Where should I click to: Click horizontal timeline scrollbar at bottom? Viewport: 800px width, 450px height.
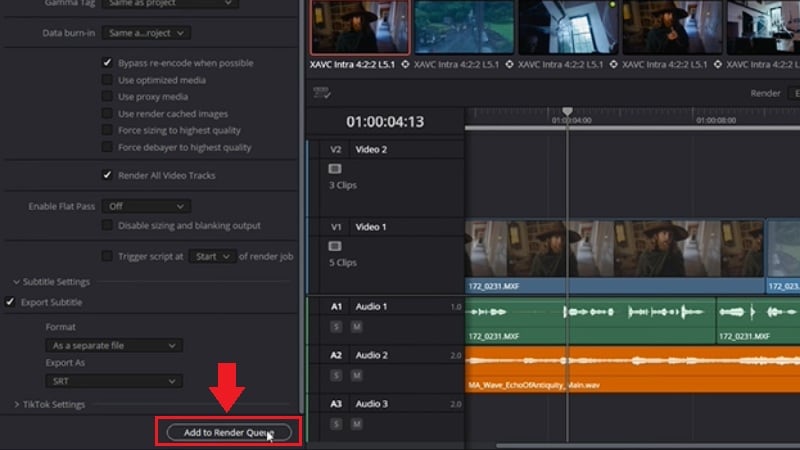[x=648, y=445]
